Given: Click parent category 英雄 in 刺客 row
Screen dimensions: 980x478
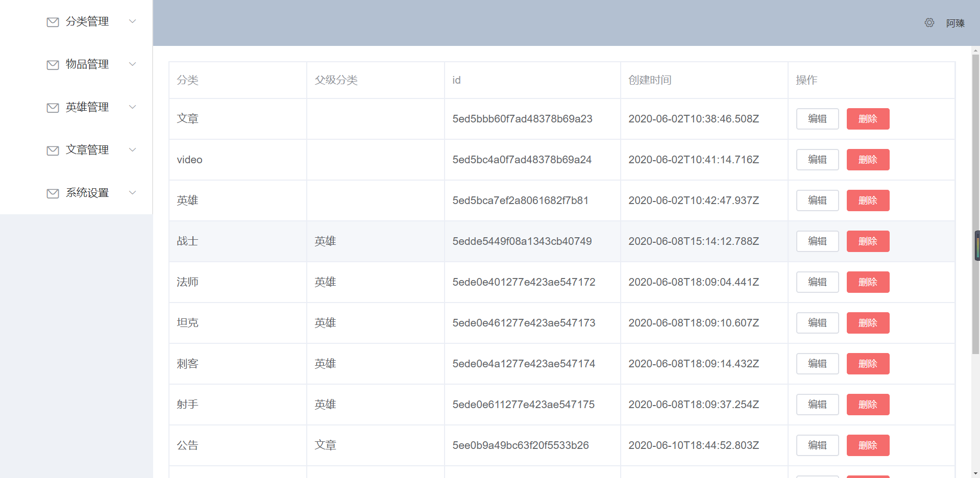Looking at the screenshot, I should pos(325,364).
